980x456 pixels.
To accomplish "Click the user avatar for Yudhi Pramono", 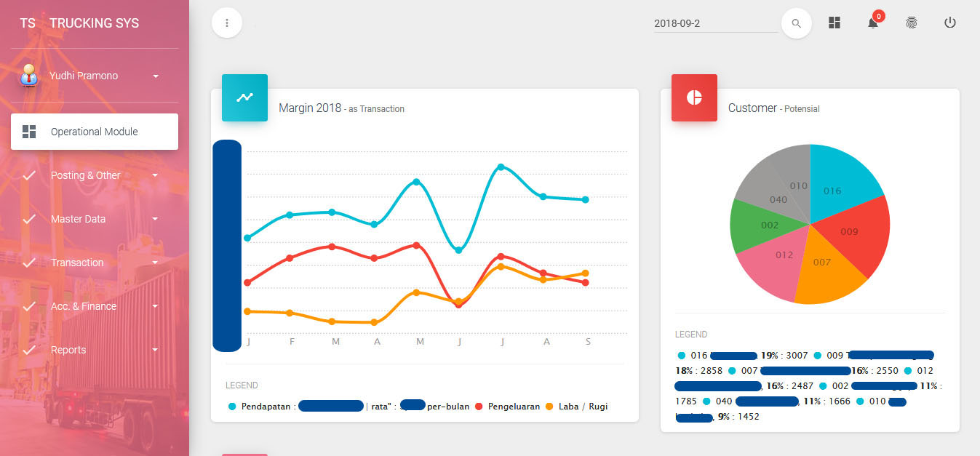I will (29, 76).
